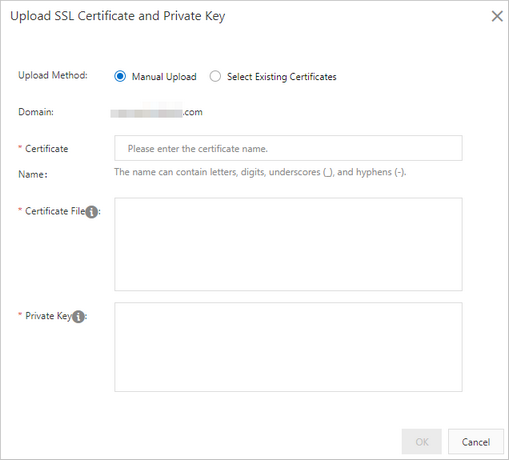509x460 pixels.
Task: Click the Cancel button
Action: 476,442
